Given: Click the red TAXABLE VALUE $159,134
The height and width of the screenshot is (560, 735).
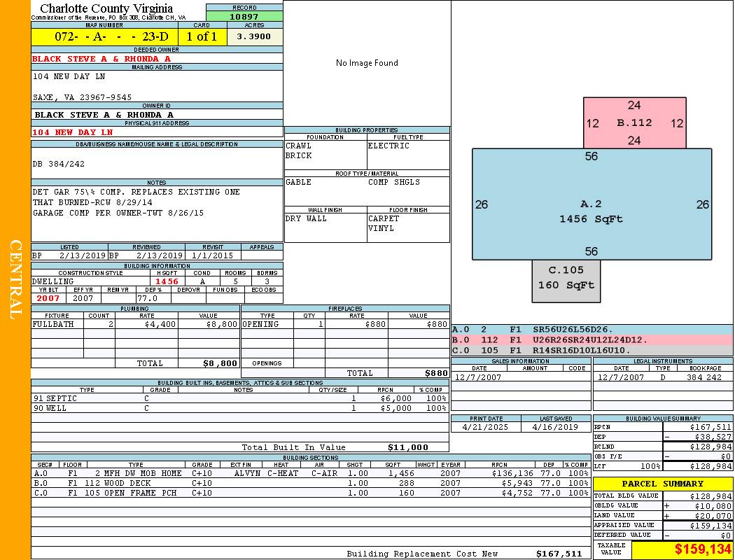Looking at the screenshot, I should tap(702, 549).
